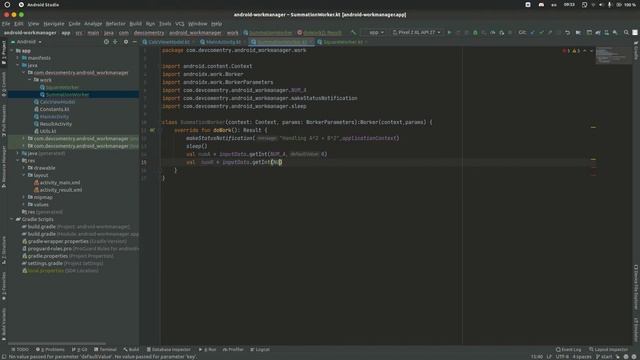Screen dimensions: 640x360
Task: Click the select opened file target icon
Action: click(x=106, y=42)
